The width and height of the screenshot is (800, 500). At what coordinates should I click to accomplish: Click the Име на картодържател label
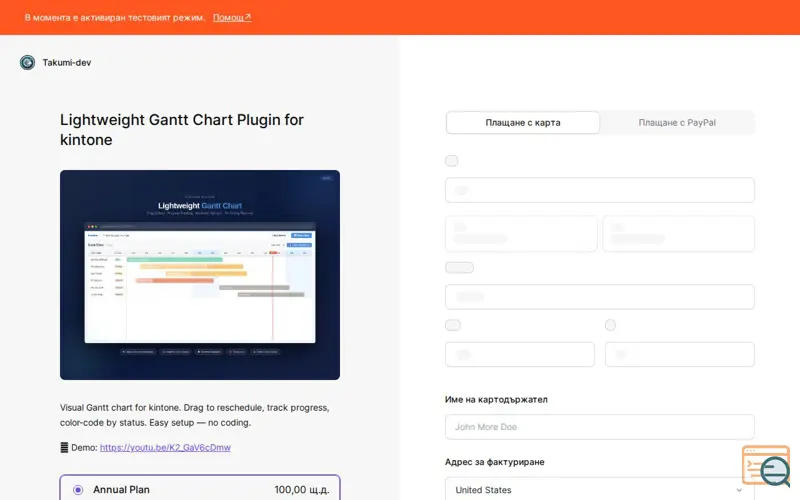[x=496, y=399]
